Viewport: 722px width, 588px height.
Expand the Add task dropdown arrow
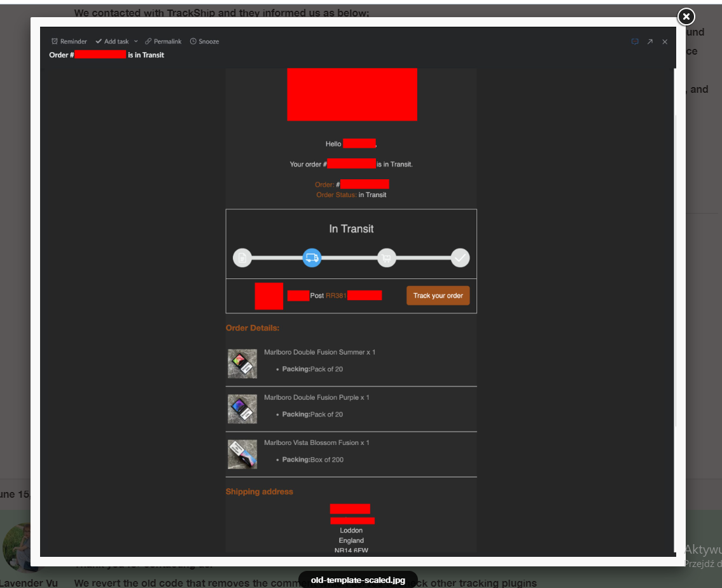[x=136, y=41]
